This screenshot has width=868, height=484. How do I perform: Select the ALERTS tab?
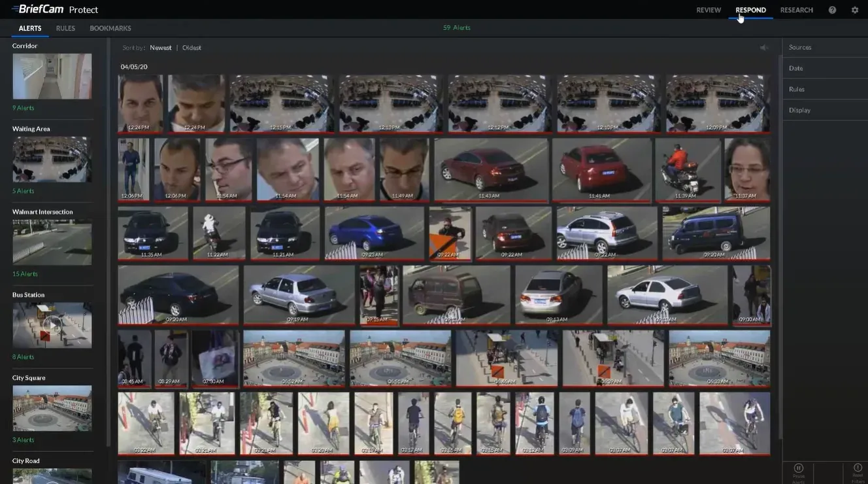[x=30, y=28]
